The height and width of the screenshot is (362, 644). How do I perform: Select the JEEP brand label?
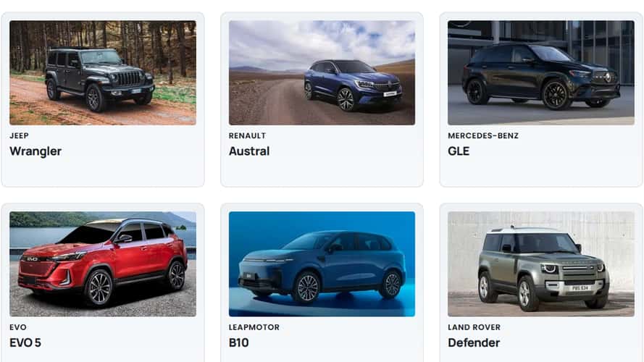pyautogui.click(x=19, y=136)
